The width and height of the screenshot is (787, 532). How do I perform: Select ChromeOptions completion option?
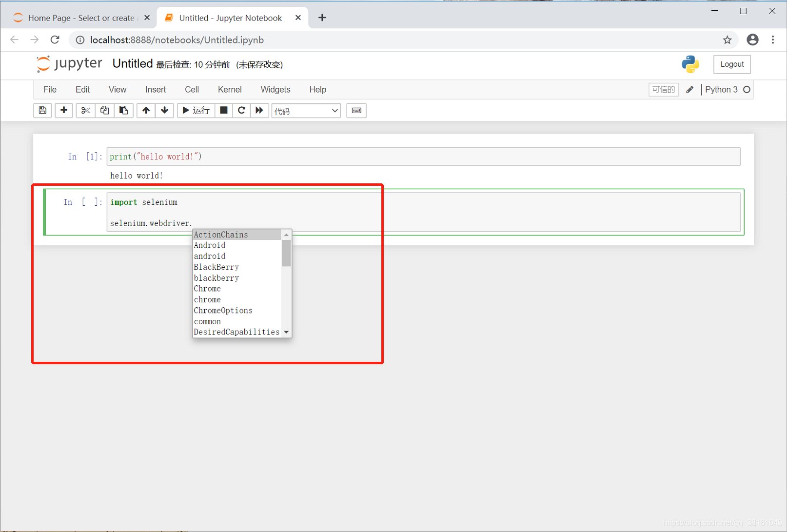pos(237,311)
